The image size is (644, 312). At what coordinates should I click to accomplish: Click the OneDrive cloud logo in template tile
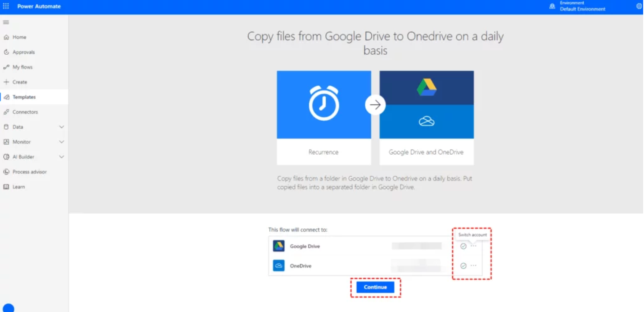pos(426,122)
